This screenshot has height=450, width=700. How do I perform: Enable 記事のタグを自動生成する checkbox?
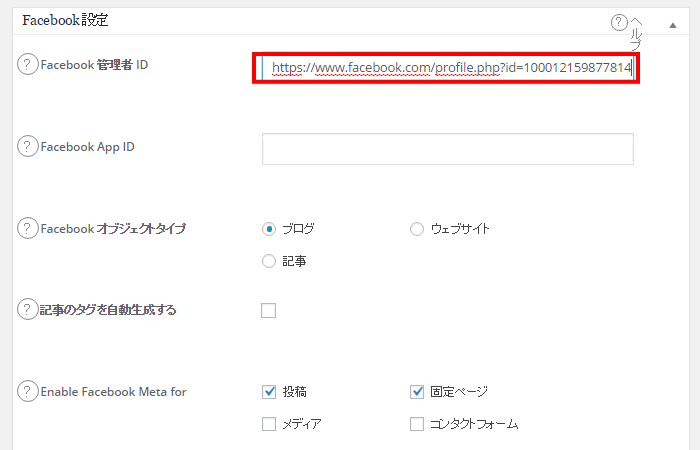point(268,310)
